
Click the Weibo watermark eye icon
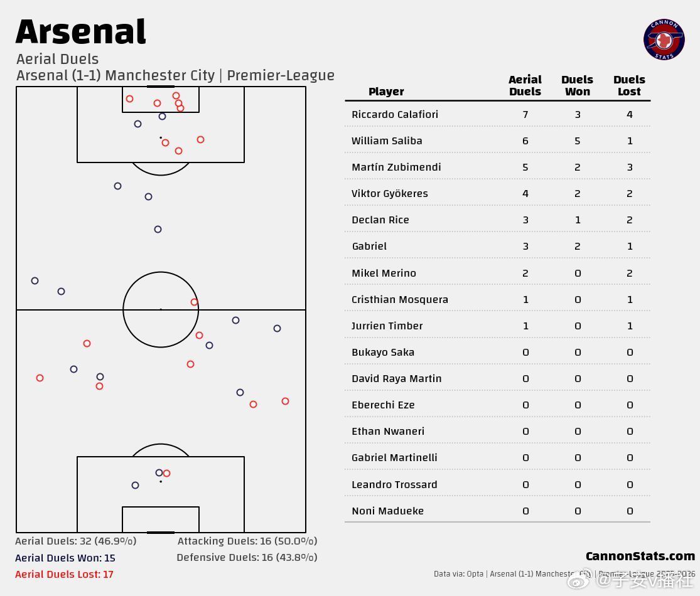tap(579, 578)
